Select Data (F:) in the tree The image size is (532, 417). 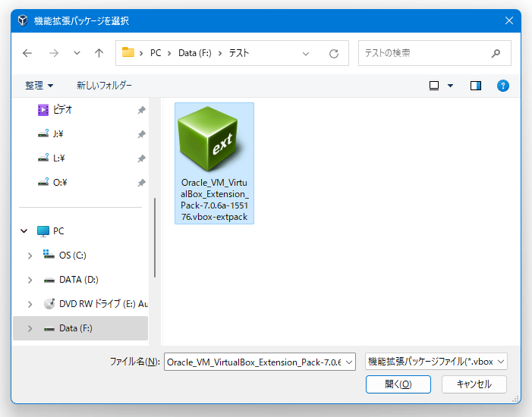click(80, 328)
